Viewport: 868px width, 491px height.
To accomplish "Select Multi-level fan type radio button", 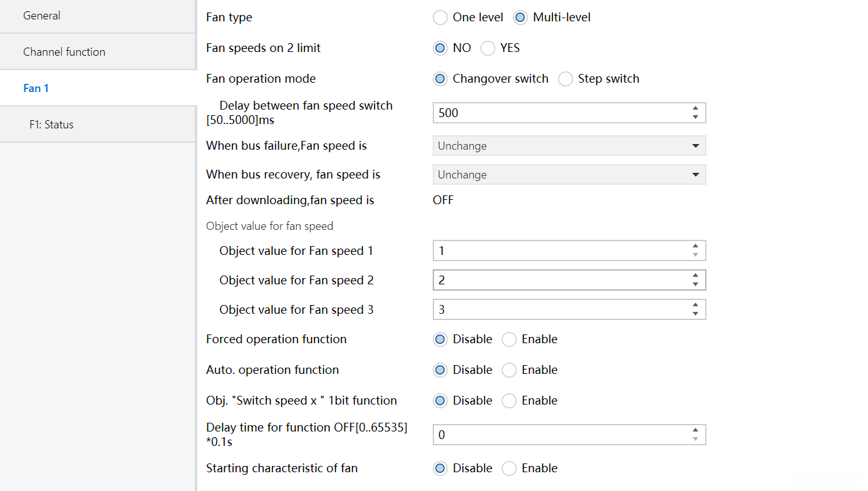I will (520, 18).
